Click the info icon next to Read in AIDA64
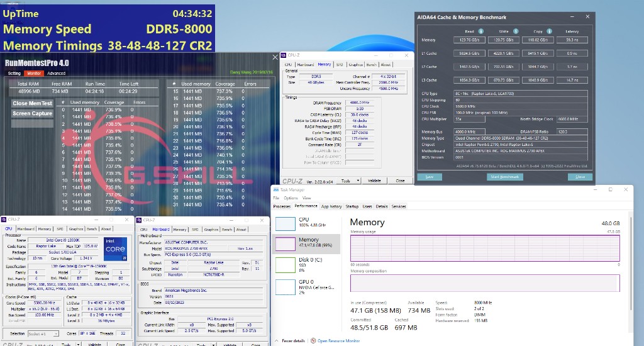The image size is (644, 346). 480,31
